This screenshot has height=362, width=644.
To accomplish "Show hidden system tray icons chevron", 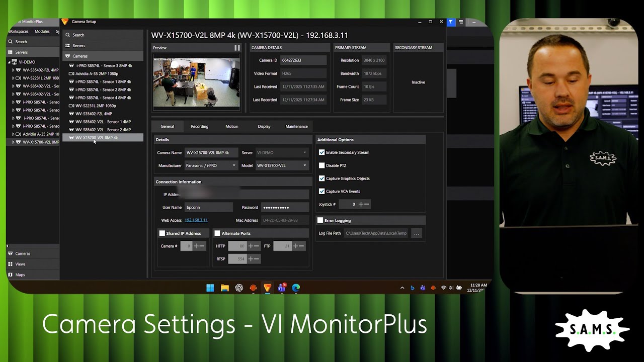I will [x=402, y=288].
